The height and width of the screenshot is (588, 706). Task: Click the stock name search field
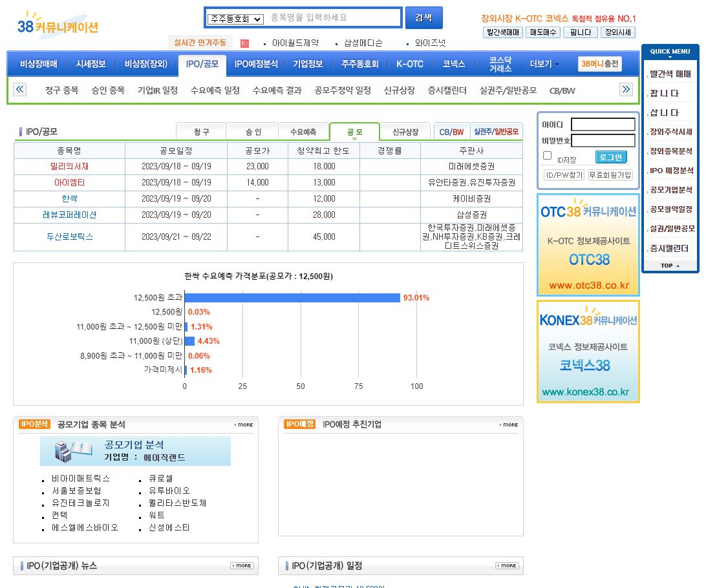[333, 17]
